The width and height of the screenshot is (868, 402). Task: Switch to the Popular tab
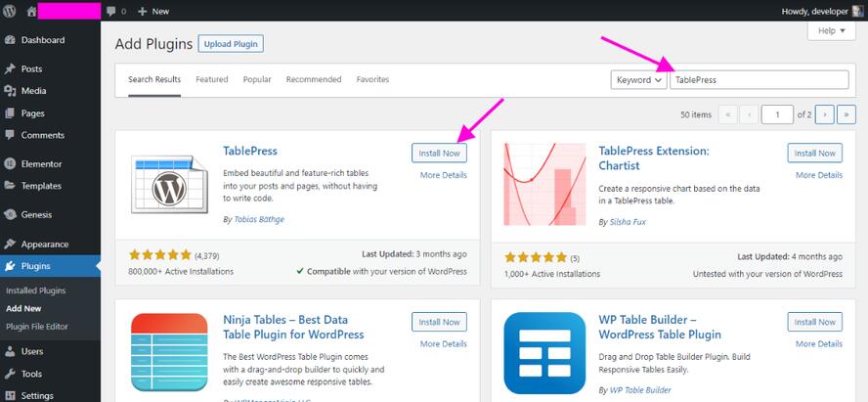click(257, 79)
